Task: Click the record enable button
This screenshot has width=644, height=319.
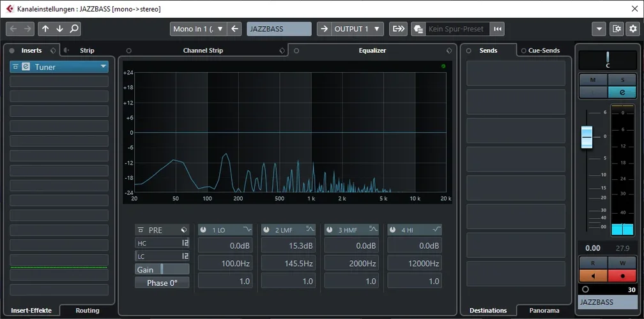Action: coord(623,276)
